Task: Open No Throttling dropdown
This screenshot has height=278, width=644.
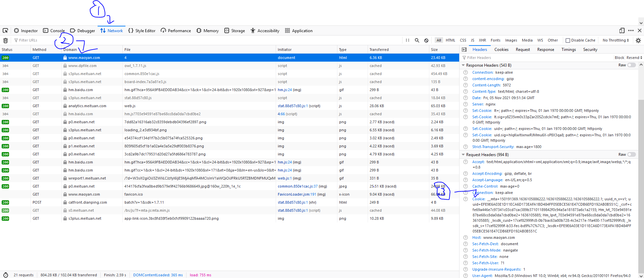Action: click(615, 40)
